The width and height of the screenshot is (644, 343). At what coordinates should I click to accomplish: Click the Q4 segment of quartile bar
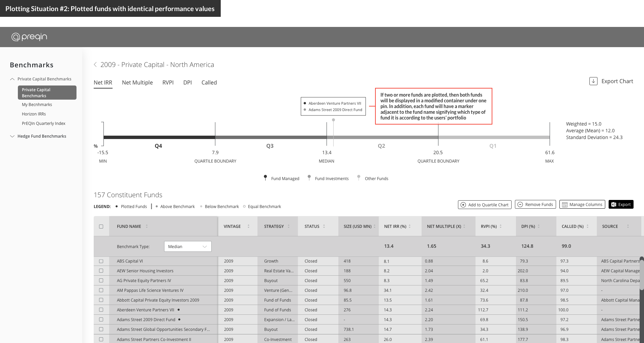click(x=159, y=137)
